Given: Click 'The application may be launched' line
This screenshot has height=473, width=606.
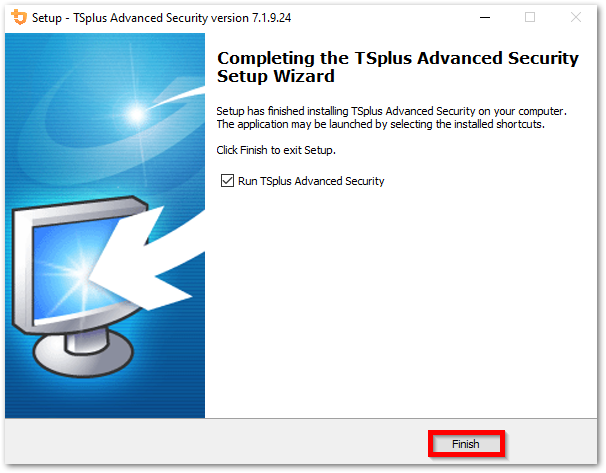Looking at the screenshot, I should [x=380, y=124].
